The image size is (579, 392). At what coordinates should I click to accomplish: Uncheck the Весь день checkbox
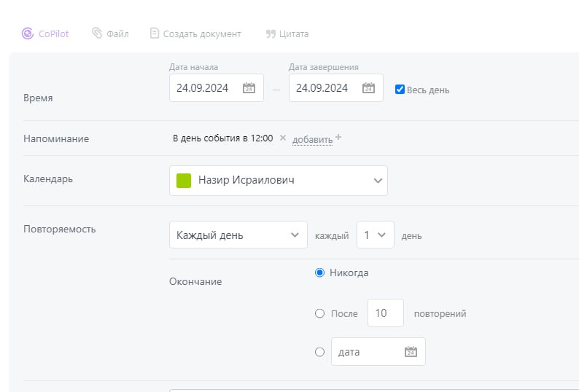(400, 90)
